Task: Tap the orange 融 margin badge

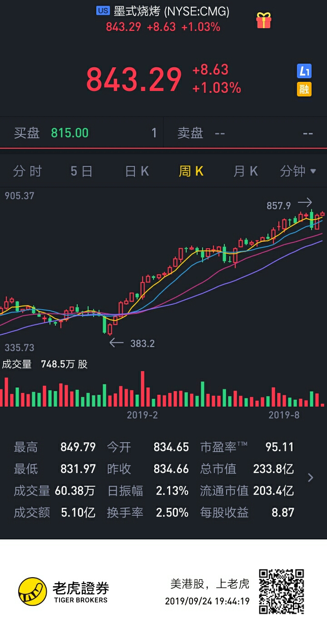Action: 304,89
